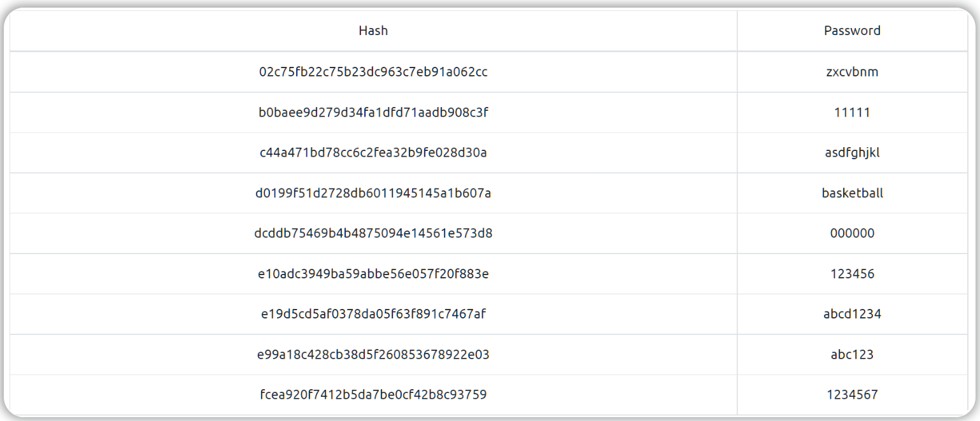Viewport: 980px width, 421px height.
Task: Select hash starting with d0199f51d272
Action: pyautogui.click(x=373, y=193)
